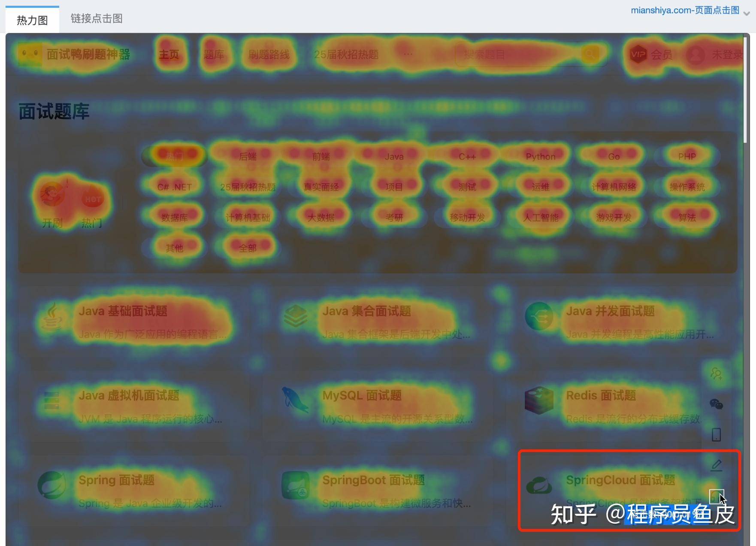Click the 面试鸭 duck logo icon
756x546 pixels.
pyautogui.click(x=30, y=54)
